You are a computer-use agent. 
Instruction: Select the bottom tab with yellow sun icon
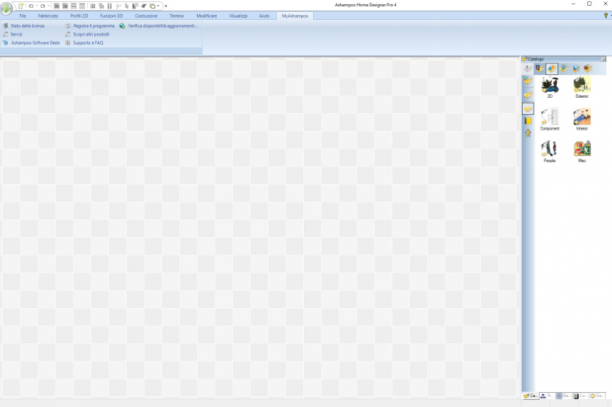pos(597,396)
